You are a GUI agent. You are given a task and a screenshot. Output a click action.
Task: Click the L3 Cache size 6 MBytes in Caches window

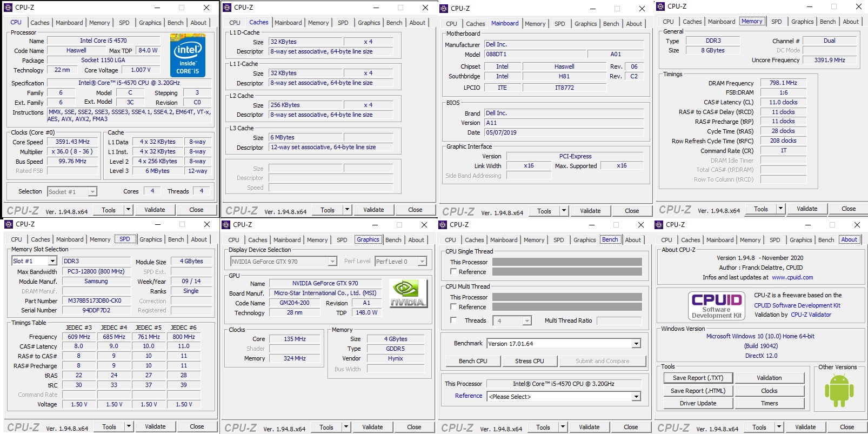click(x=304, y=137)
